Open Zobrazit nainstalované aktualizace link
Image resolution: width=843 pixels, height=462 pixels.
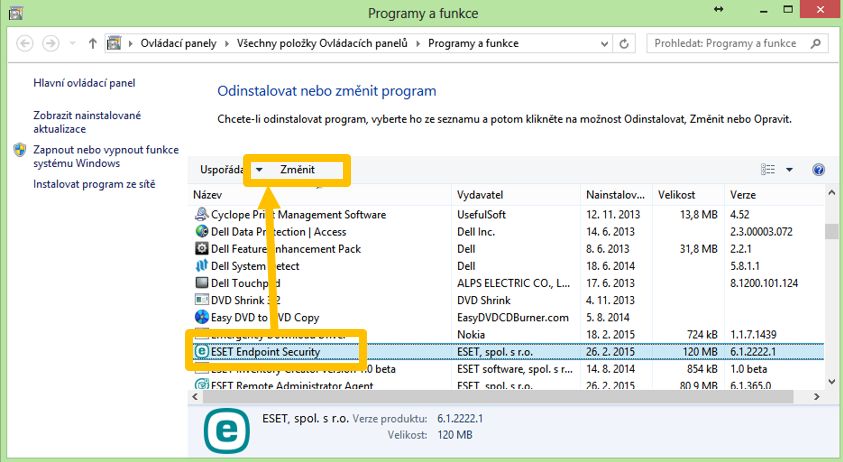[x=87, y=122]
